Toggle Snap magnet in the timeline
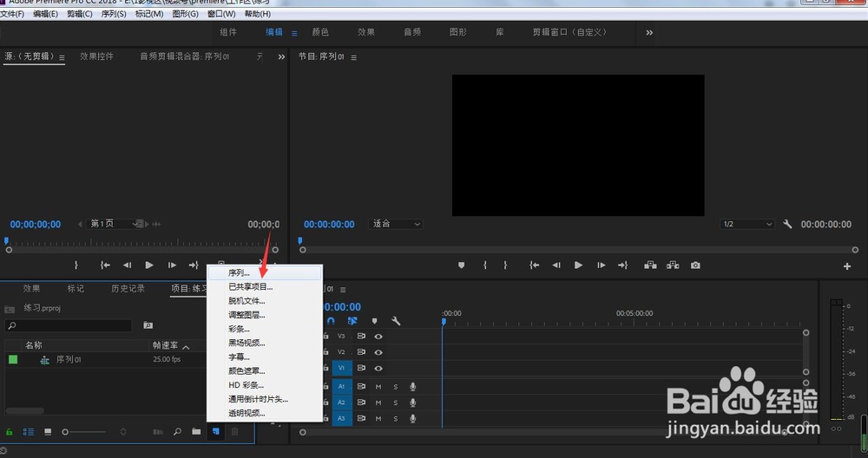The image size is (868, 458). (331, 321)
